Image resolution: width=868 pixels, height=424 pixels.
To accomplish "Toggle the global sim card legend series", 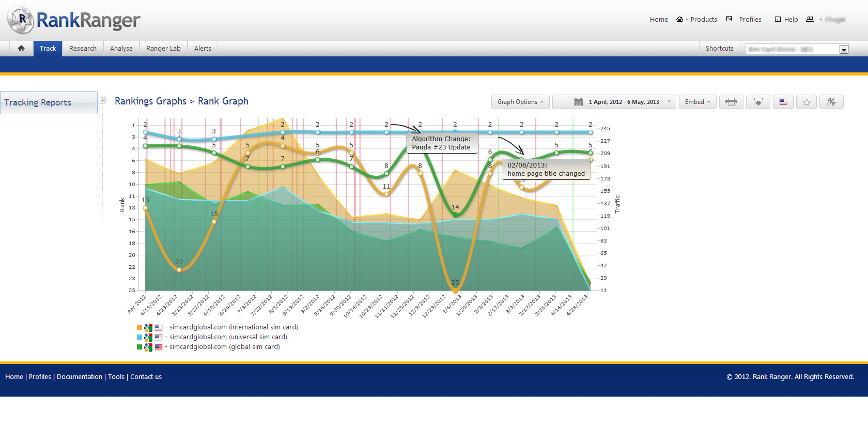I will [224, 347].
